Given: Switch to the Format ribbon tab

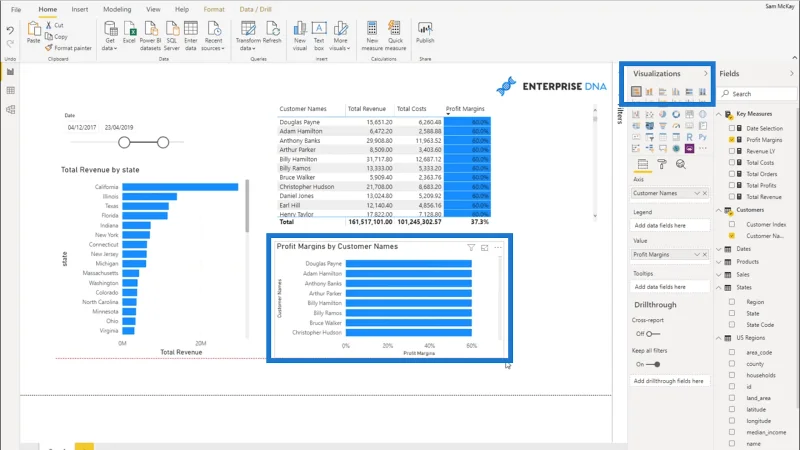Looking at the screenshot, I should pyautogui.click(x=214, y=9).
